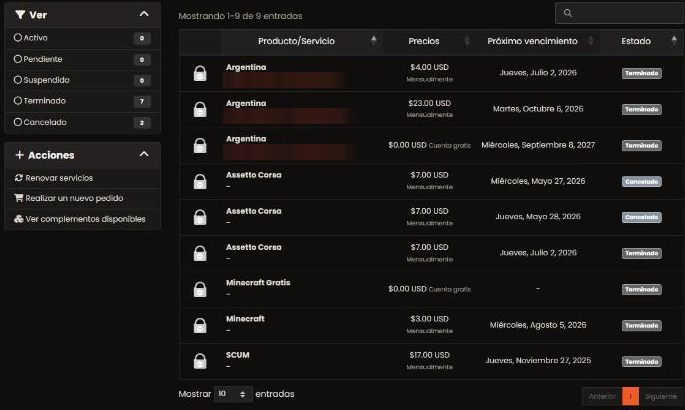Click Terminado badge in the SCUM row
685x410 pixels.
pyautogui.click(x=641, y=362)
